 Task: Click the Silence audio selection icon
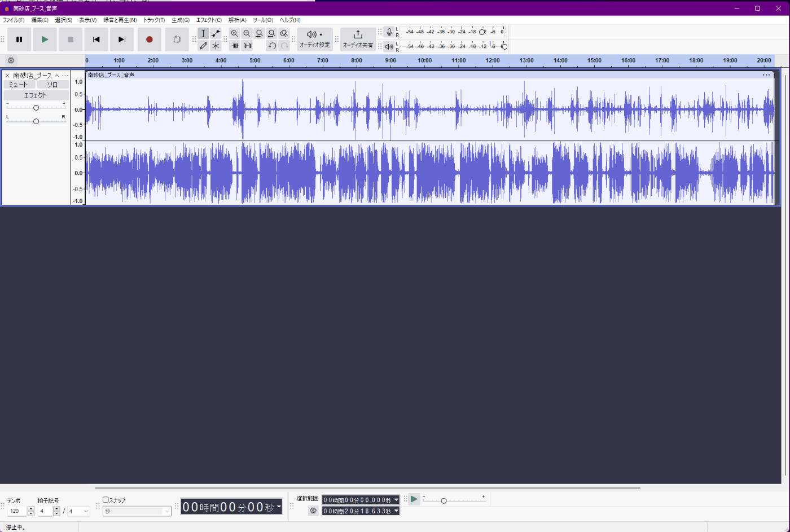click(247, 46)
